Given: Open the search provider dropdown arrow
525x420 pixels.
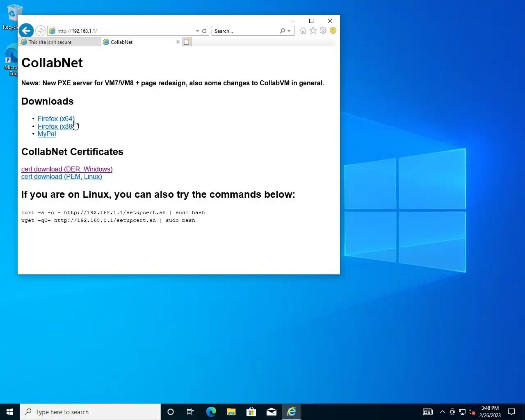Looking at the screenshot, I should coord(289,31).
